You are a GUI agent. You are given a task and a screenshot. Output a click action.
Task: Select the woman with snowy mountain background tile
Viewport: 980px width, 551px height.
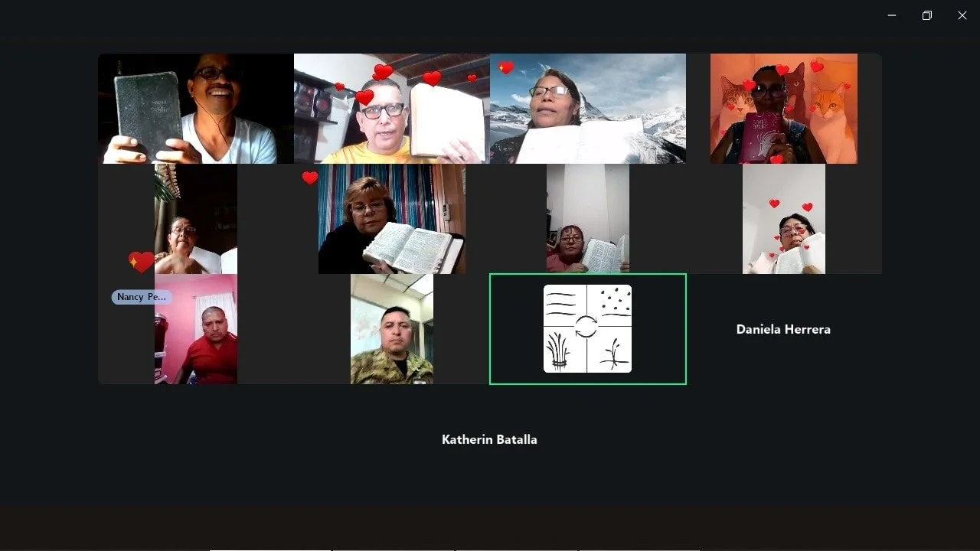coord(588,109)
